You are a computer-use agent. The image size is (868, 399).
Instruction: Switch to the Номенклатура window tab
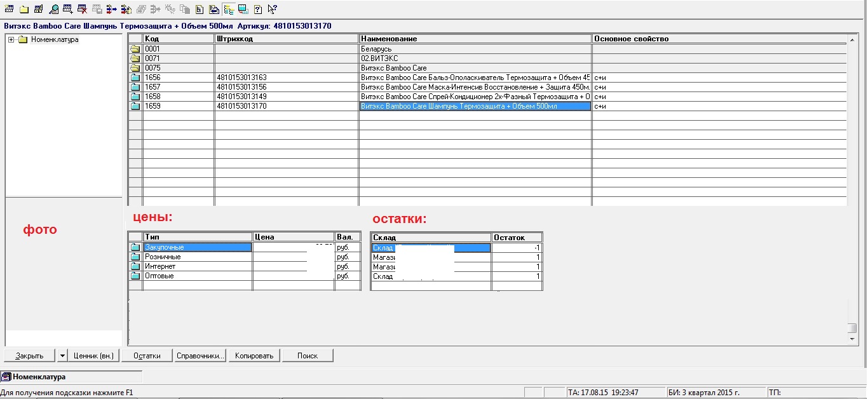[39, 377]
